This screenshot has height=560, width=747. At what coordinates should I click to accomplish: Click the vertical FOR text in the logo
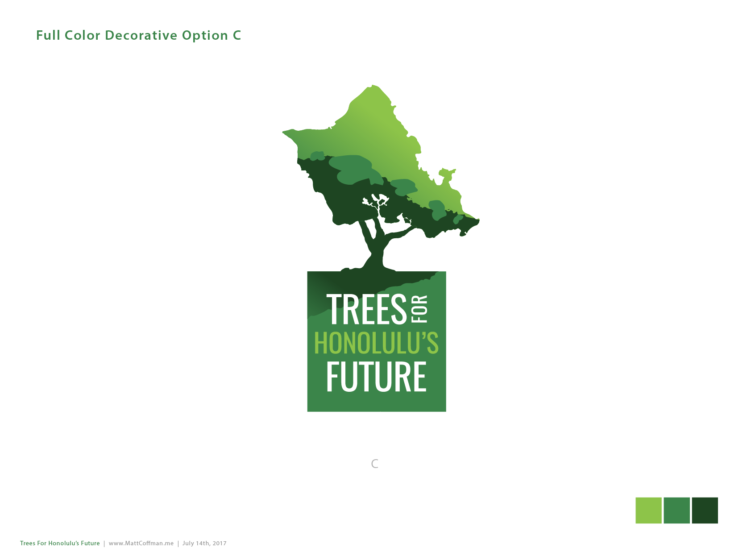tap(420, 309)
